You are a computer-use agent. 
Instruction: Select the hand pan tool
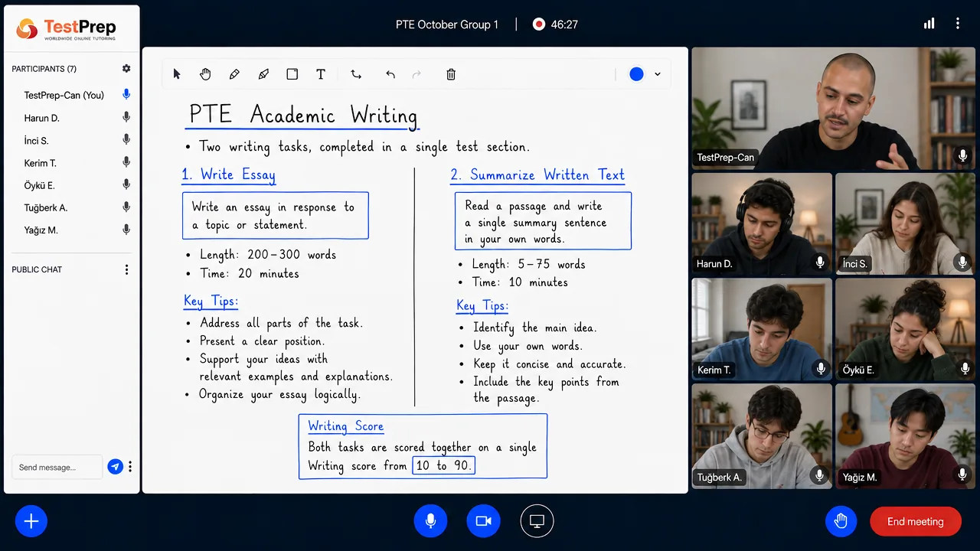coord(205,74)
